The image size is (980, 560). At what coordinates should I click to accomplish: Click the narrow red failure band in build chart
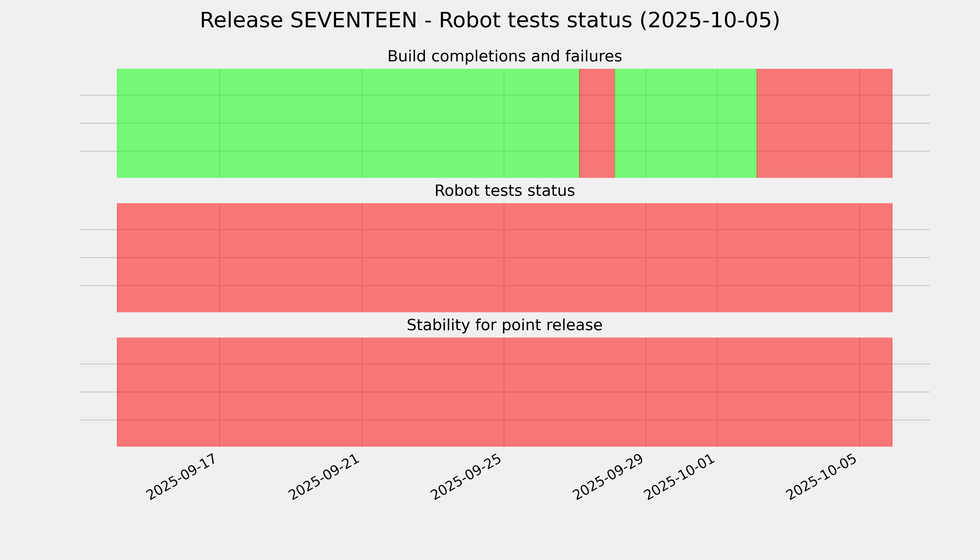[597, 123]
